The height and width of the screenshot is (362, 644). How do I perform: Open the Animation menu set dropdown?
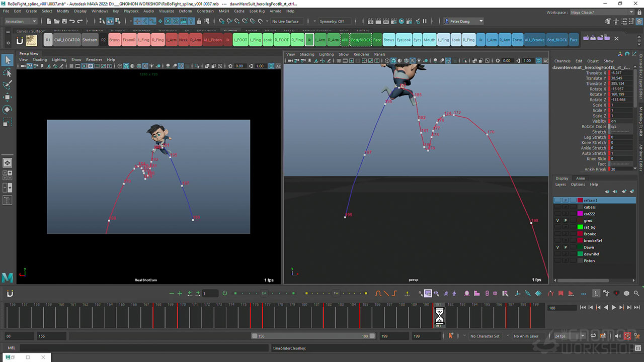[x=21, y=21]
